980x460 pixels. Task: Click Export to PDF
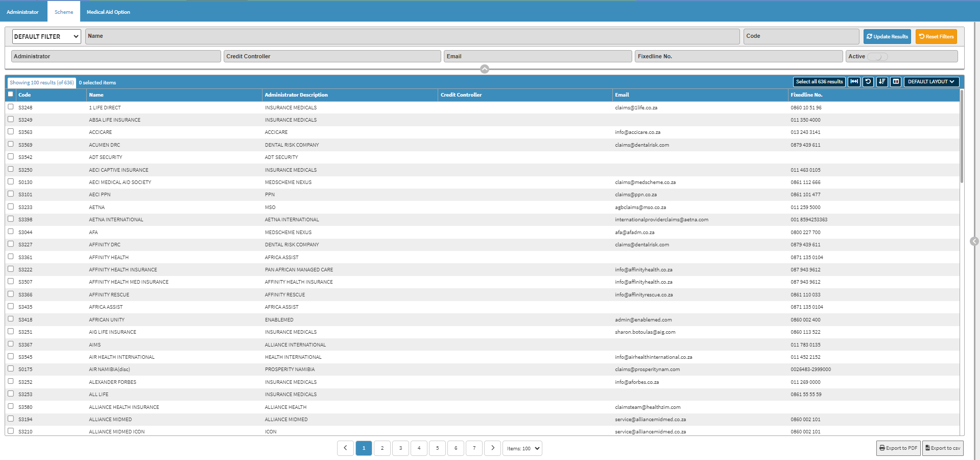(x=898, y=448)
